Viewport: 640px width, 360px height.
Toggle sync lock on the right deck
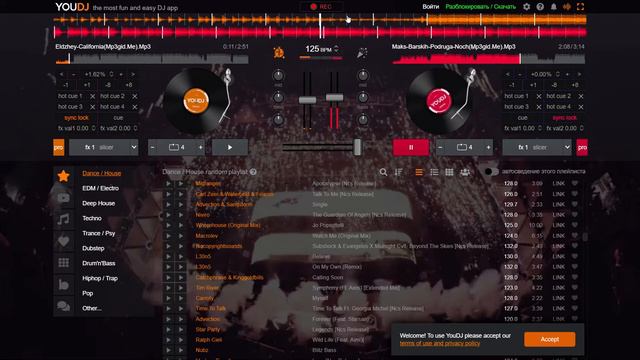[x=564, y=118]
